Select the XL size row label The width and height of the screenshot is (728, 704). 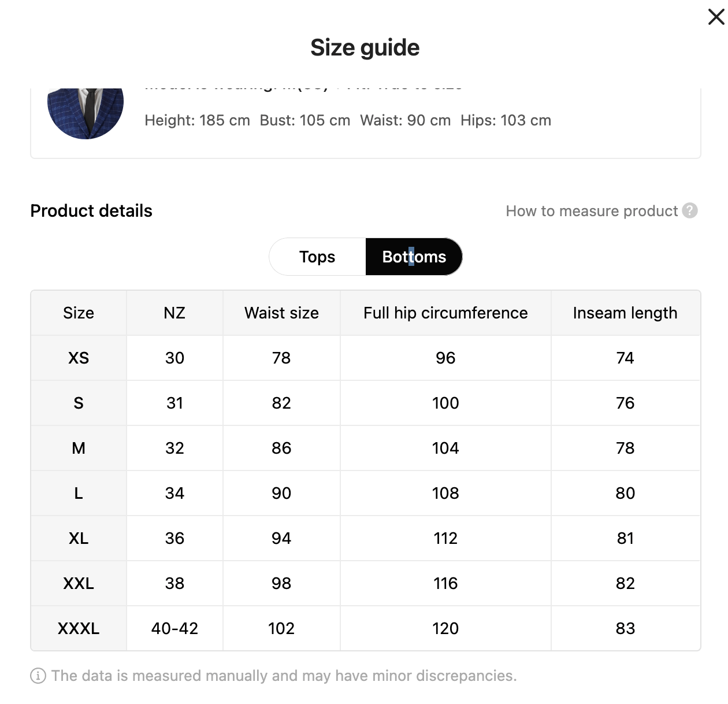point(79,538)
